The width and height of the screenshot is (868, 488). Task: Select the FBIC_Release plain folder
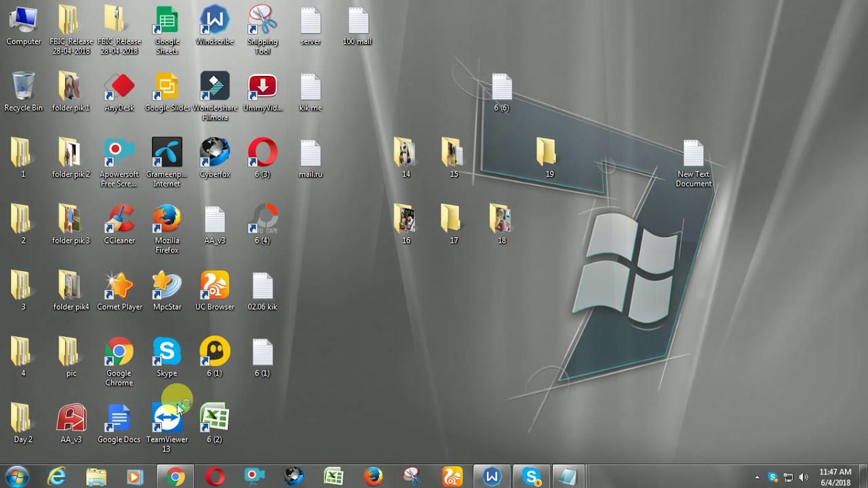coord(71,30)
